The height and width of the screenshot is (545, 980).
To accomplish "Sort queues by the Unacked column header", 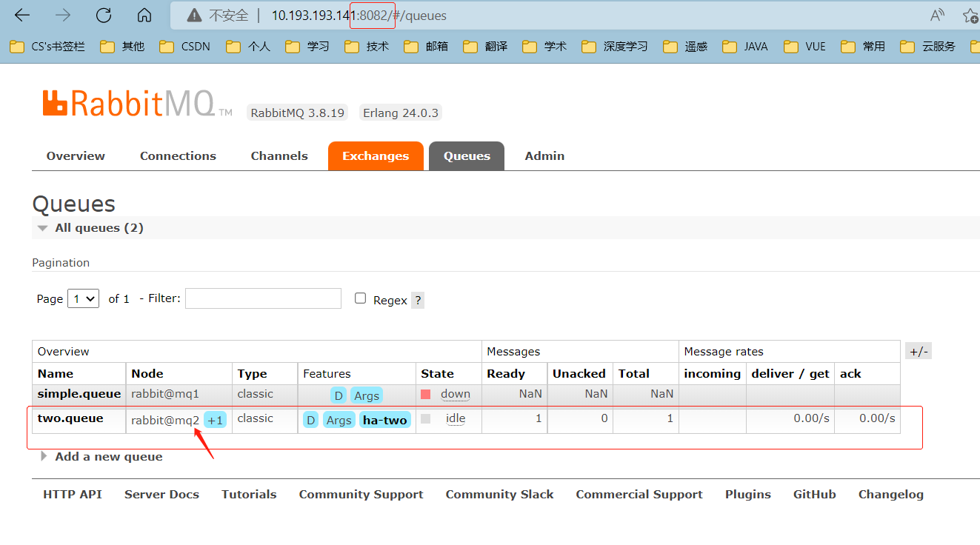I will point(579,374).
